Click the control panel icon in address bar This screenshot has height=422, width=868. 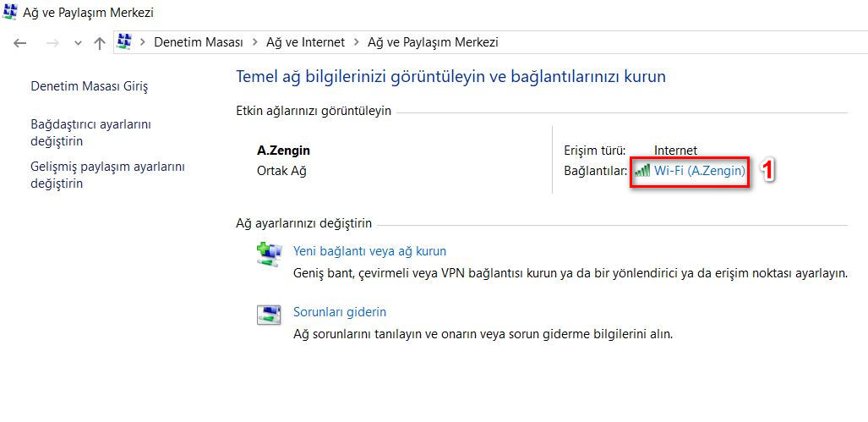click(125, 41)
